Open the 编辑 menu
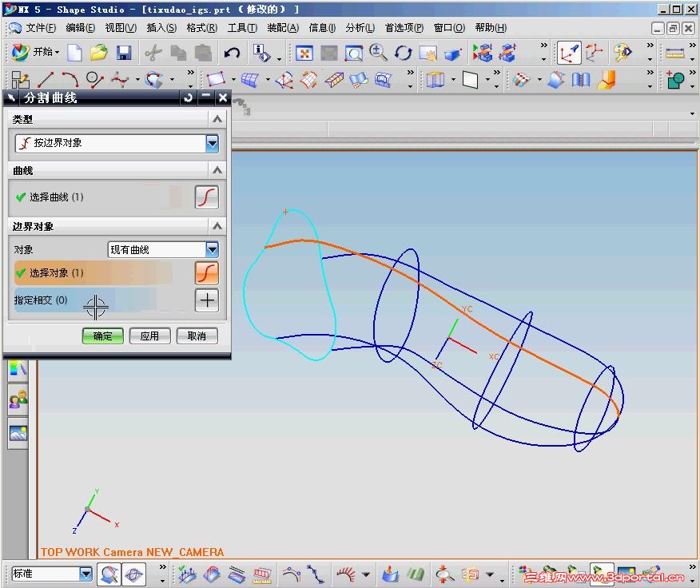This screenshot has width=700, height=588. 81,28
